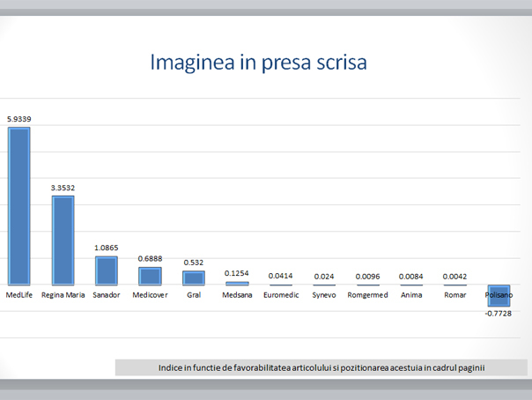Select the Sanador bar

pos(107,270)
